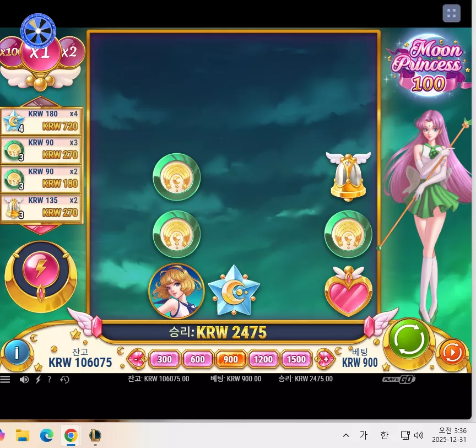Open the hamburger game menu
Image resolution: width=476 pixels, height=448 pixels.
(5, 379)
